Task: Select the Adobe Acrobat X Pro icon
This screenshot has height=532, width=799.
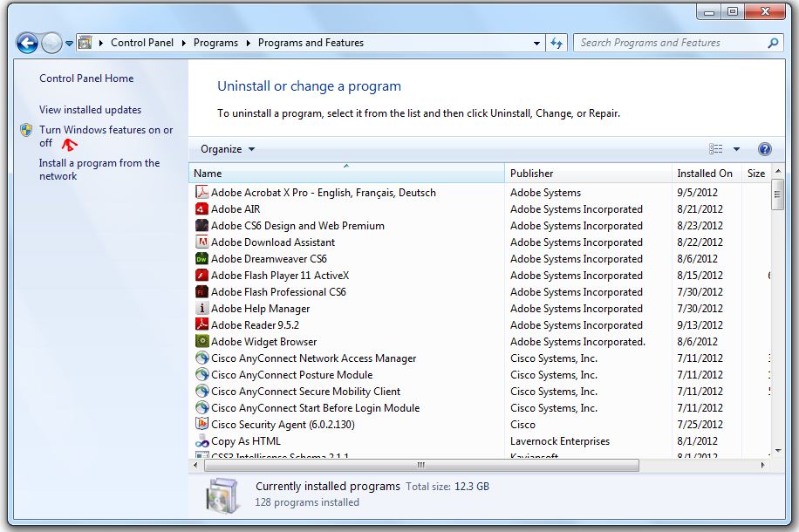Action: pos(202,192)
